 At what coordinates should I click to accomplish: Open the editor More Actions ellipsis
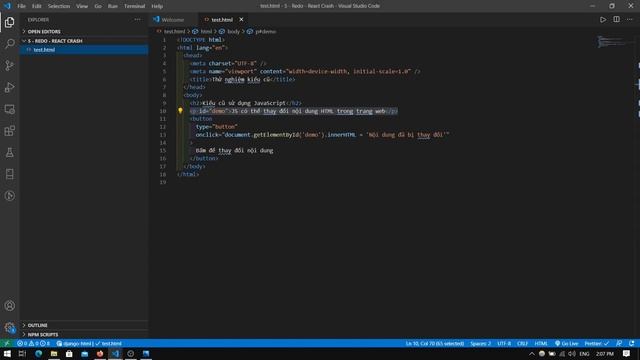(x=629, y=20)
